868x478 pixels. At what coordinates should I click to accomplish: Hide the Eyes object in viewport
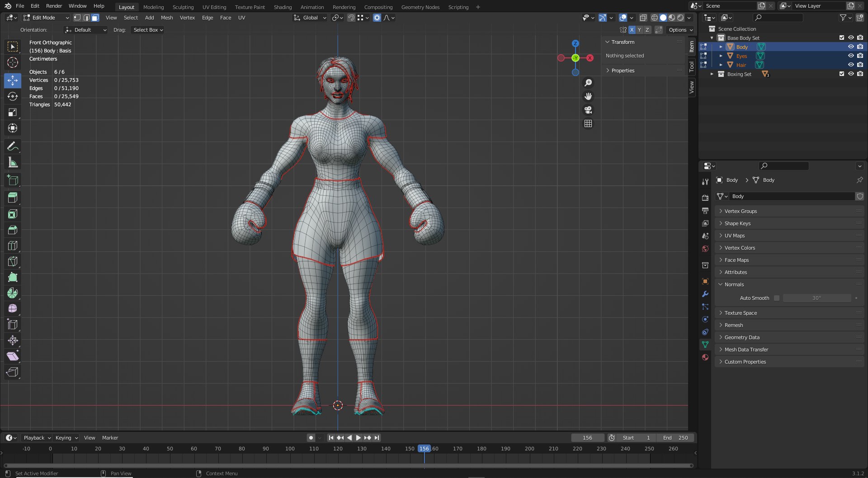[851, 56]
